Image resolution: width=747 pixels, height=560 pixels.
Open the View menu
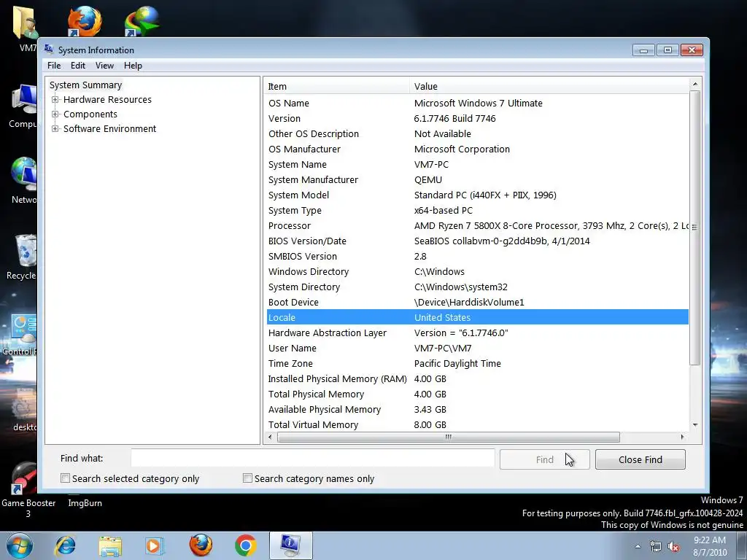click(104, 66)
